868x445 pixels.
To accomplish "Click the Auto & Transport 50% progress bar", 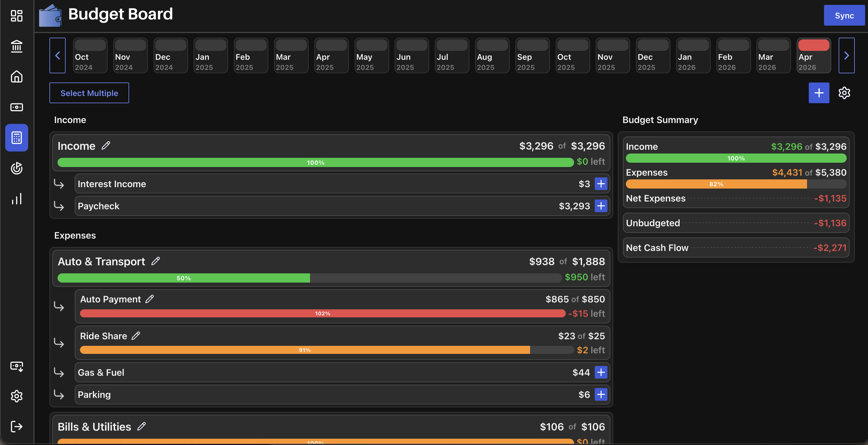I will tap(309, 278).
